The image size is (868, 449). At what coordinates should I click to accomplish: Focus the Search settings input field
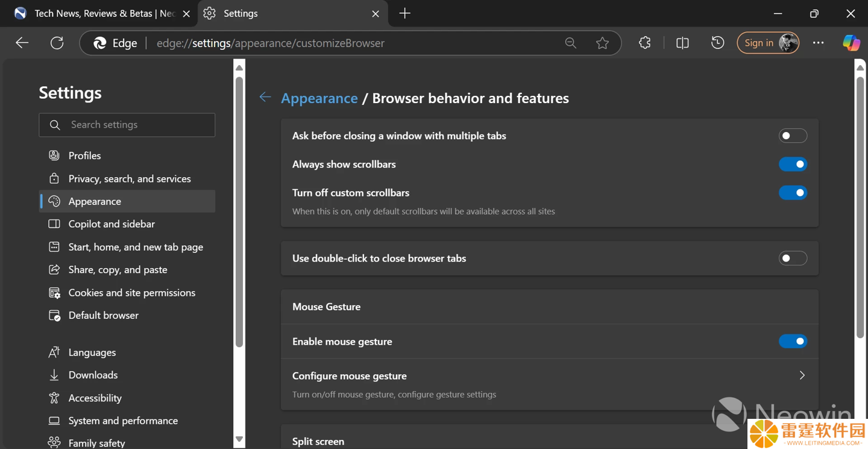pyautogui.click(x=127, y=125)
